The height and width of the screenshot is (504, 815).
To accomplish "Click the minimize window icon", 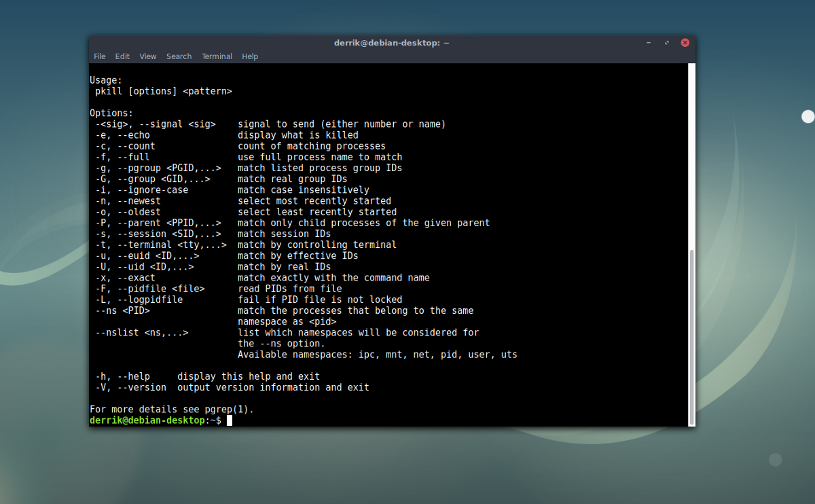I will 649,42.
